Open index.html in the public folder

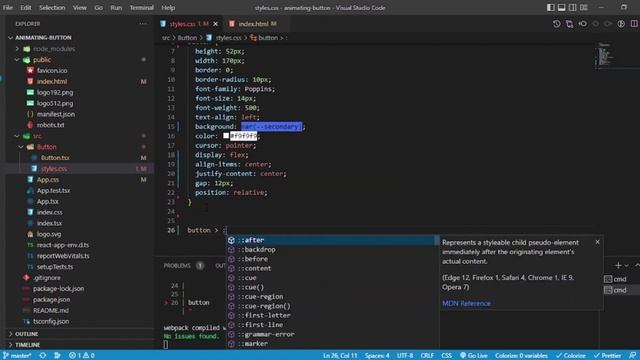coord(52,82)
